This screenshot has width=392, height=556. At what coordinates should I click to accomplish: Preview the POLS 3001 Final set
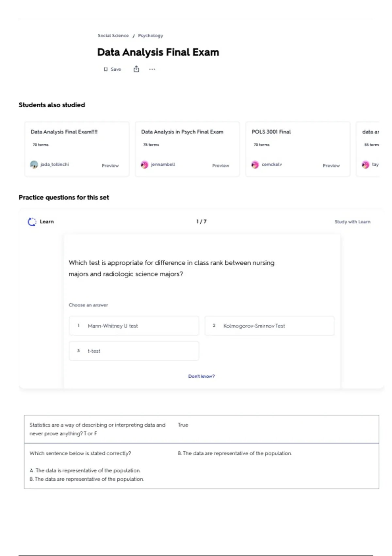(x=331, y=166)
